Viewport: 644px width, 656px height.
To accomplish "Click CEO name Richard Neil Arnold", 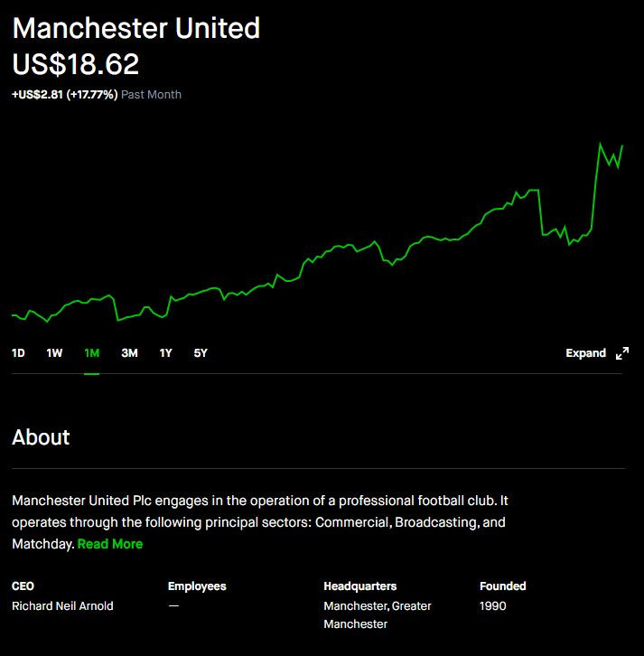I will (62, 605).
